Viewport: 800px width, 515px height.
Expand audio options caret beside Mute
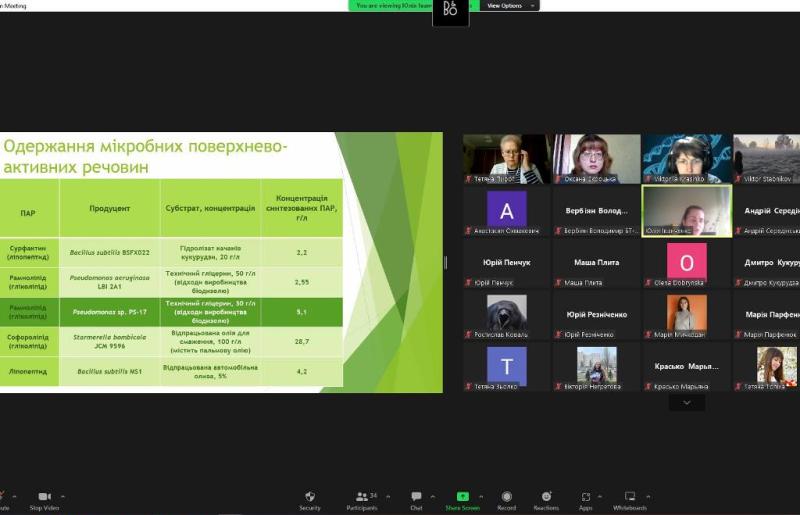coord(14,496)
